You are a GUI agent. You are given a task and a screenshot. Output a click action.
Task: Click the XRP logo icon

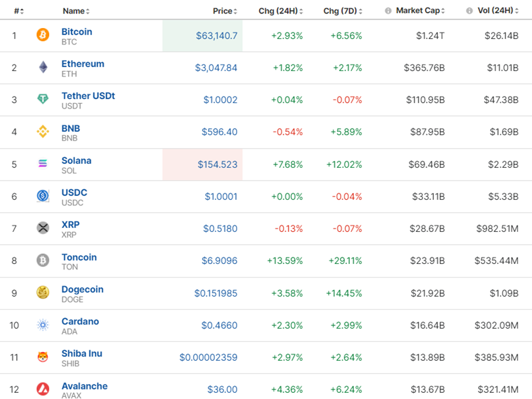[43, 228]
